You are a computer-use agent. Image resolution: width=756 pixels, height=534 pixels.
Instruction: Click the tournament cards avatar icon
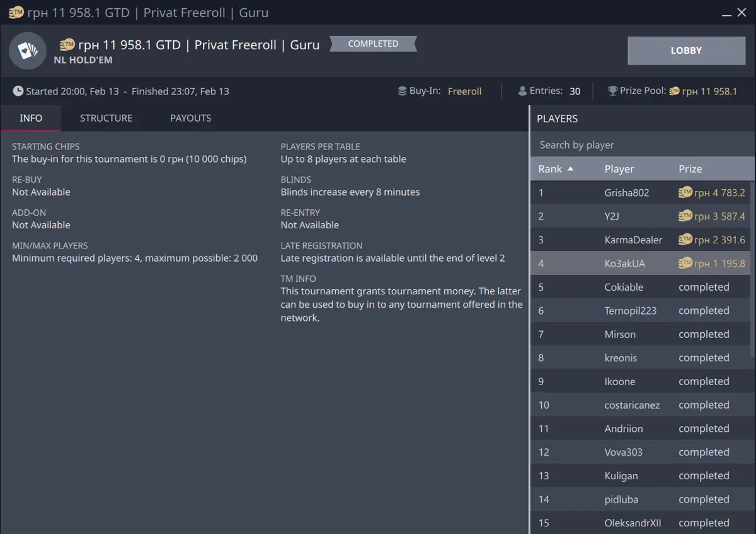[x=28, y=51]
